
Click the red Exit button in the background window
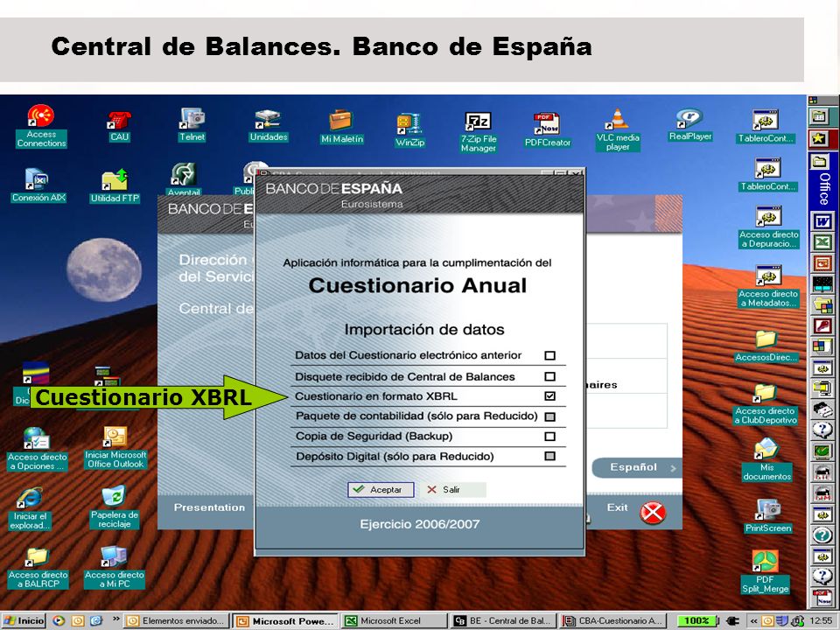(x=653, y=513)
